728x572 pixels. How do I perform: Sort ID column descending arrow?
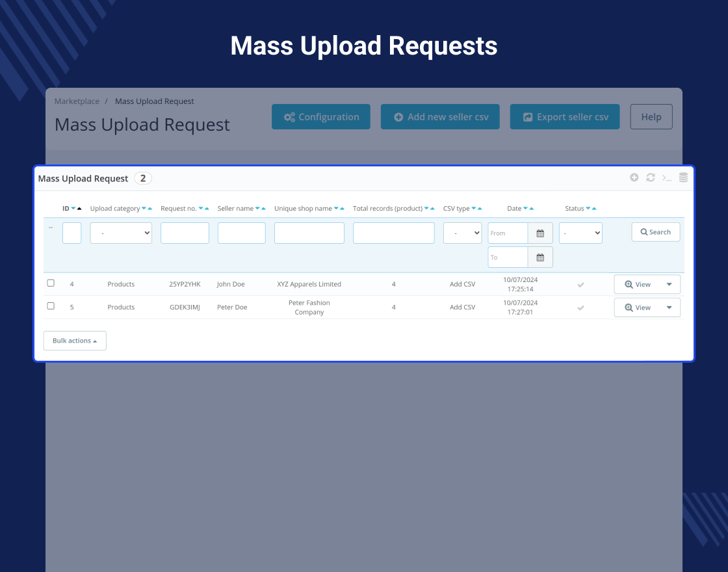pyautogui.click(x=73, y=209)
